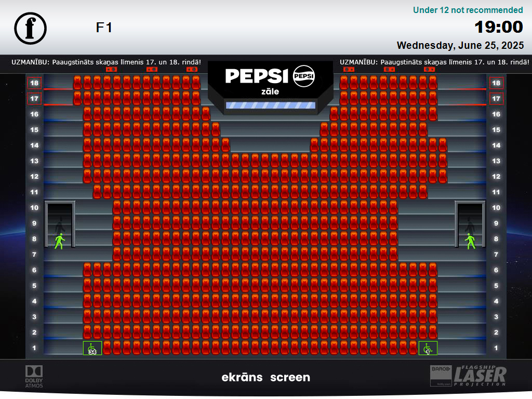Click the last speaker icon above right seating block
Viewport: 532px width, 399px height.
[429, 69]
